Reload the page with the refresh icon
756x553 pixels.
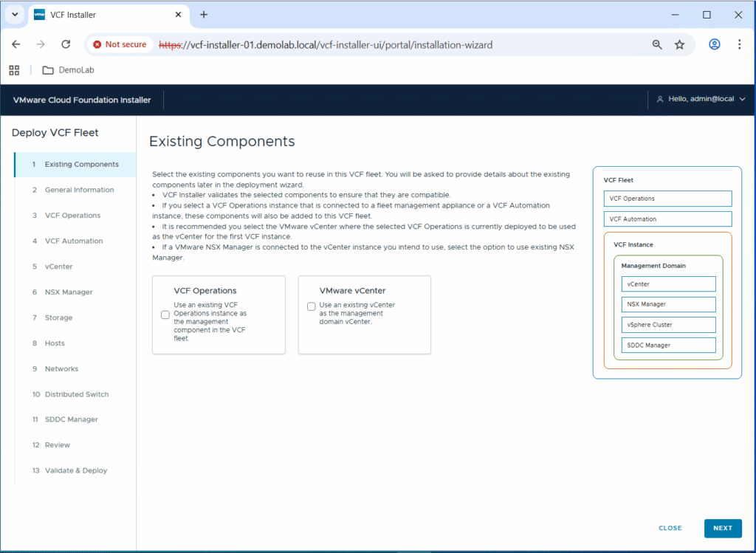(x=65, y=44)
